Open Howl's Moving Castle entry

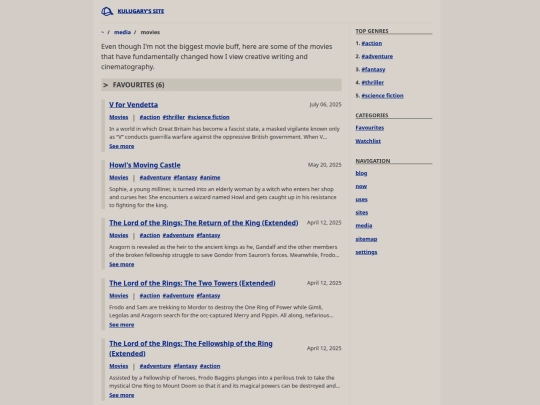tap(145, 165)
